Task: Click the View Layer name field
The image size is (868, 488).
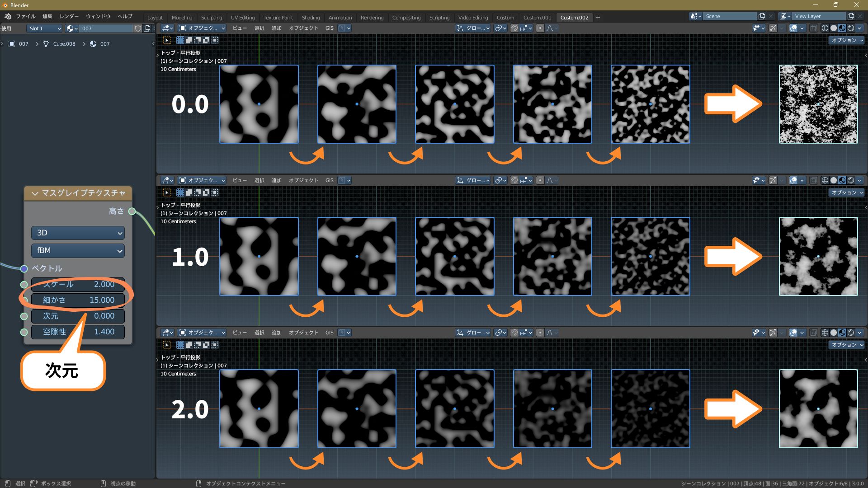Action: pyautogui.click(x=819, y=16)
